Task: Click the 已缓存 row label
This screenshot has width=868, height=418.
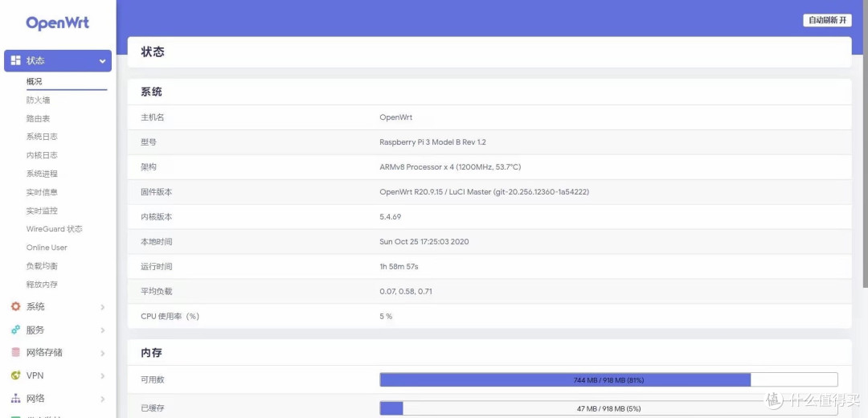Action: [153, 408]
